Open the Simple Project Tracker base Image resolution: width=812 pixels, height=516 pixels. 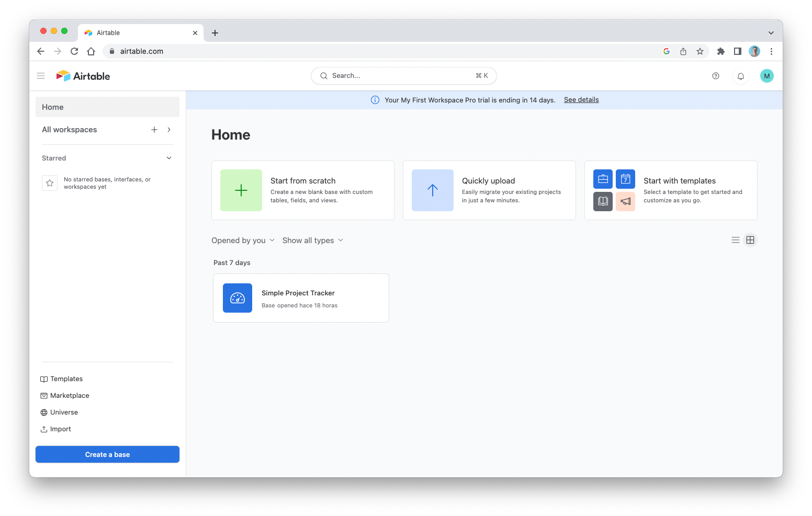301,298
